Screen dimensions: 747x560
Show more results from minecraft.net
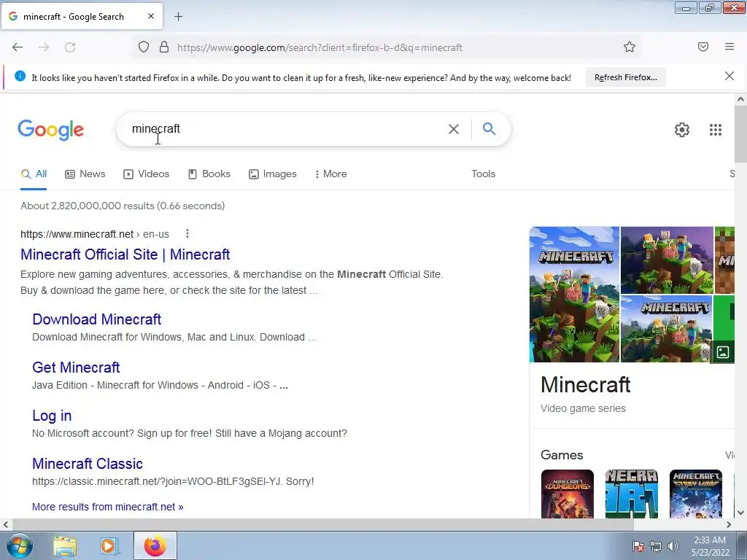pos(108,507)
